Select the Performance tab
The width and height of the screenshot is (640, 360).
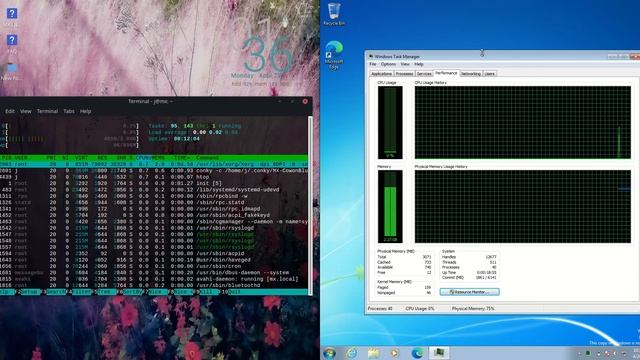446,73
